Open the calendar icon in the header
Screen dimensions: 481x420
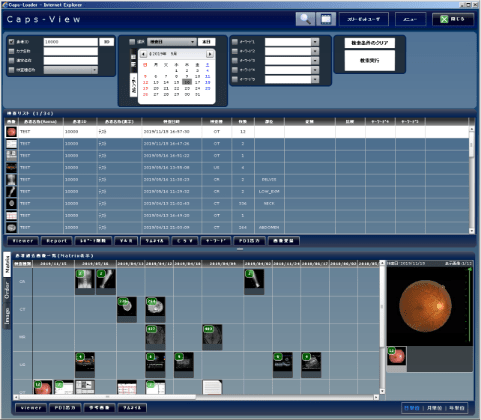click(x=326, y=19)
